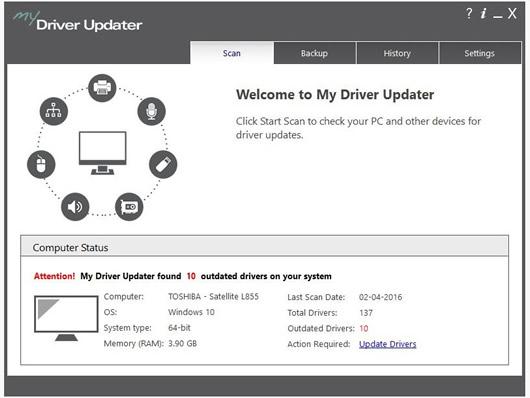This screenshot has width=530, height=398.
Task: Click the speaker audio device icon
Action: coord(75,207)
